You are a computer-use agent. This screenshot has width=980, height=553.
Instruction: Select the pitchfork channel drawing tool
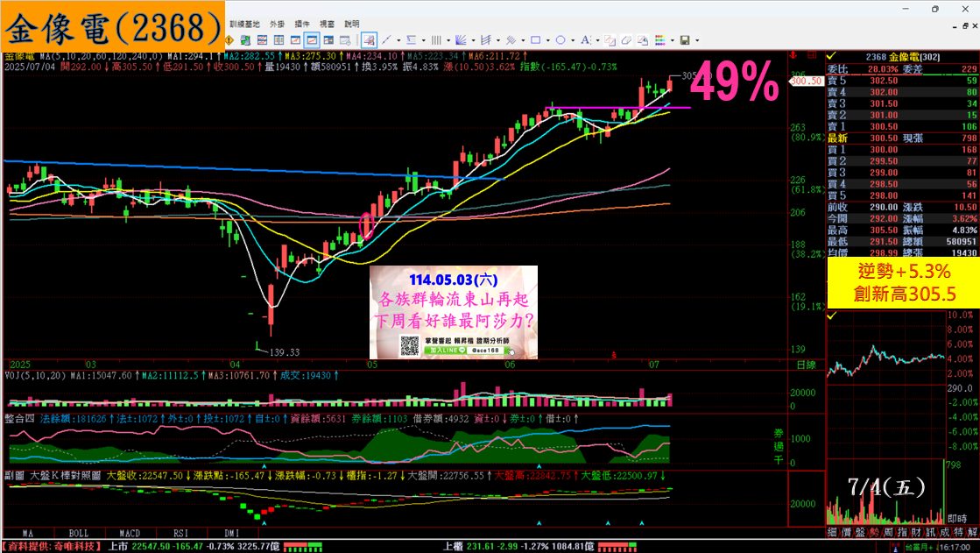click(486, 40)
